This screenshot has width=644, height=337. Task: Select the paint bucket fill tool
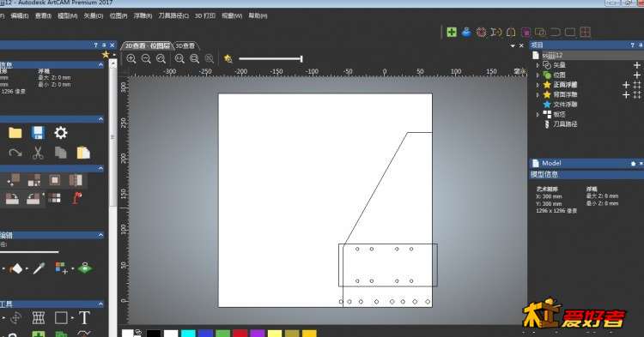16,269
